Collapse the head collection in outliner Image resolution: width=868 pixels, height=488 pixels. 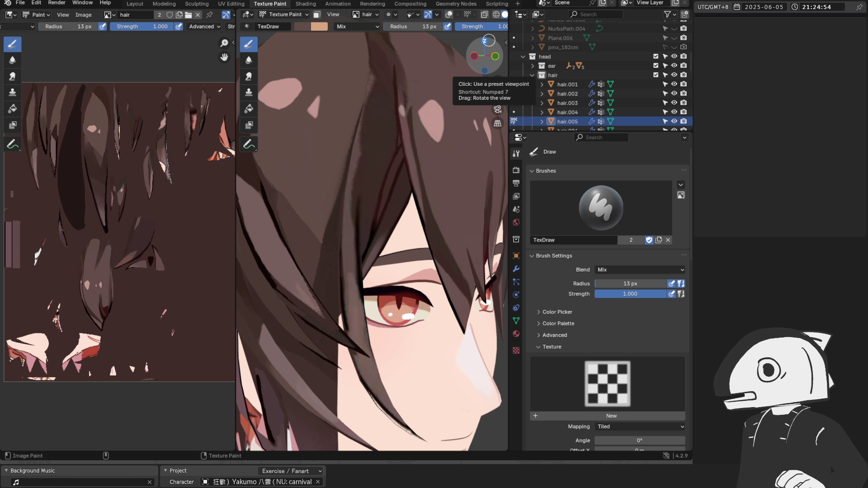(x=523, y=56)
